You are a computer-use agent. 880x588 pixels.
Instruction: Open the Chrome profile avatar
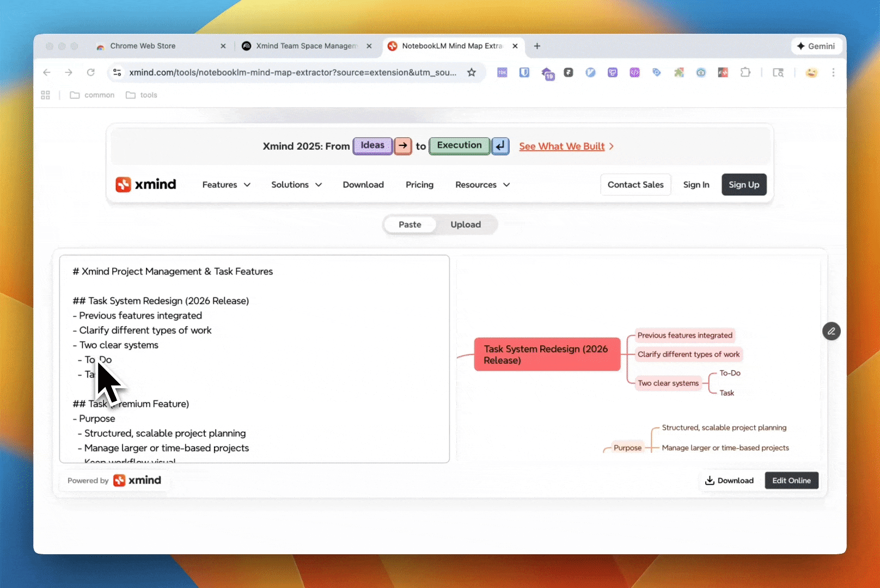pyautogui.click(x=811, y=72)
